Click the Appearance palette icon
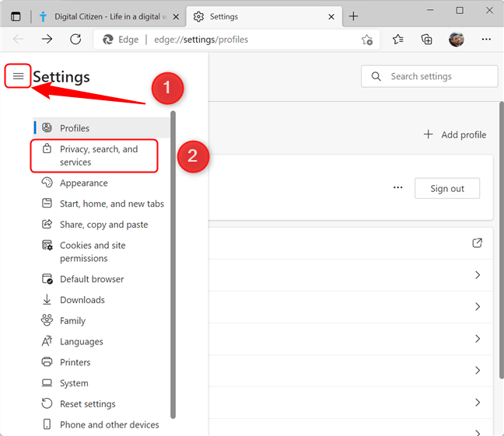This screenshot has height=436, width=504. (x=47, y=182)
